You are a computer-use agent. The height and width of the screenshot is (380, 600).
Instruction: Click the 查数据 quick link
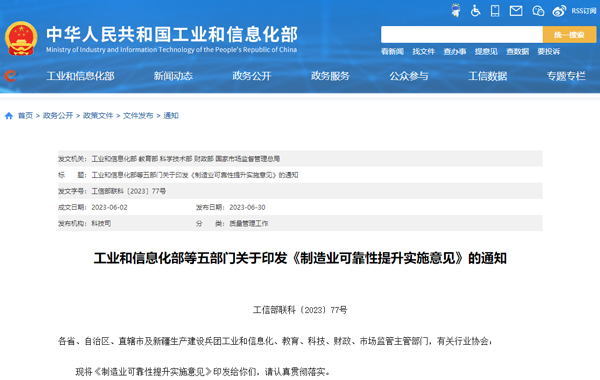(x=517, y=51)
